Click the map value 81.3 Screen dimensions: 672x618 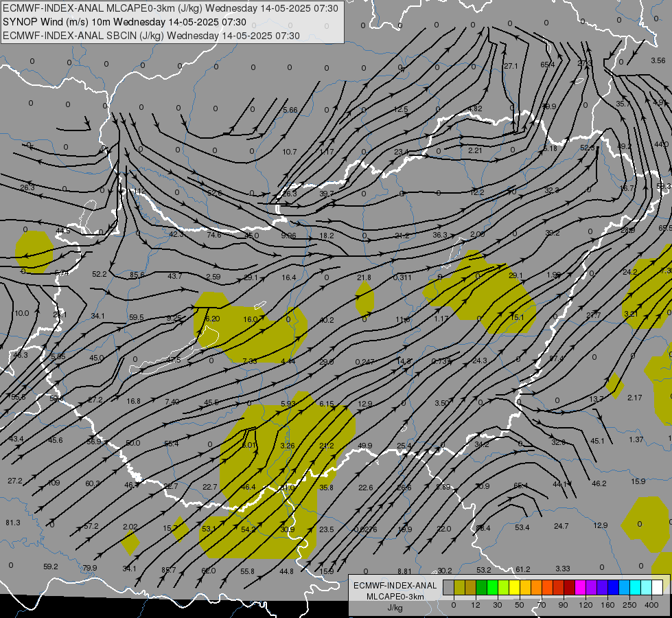click(13, 523)
